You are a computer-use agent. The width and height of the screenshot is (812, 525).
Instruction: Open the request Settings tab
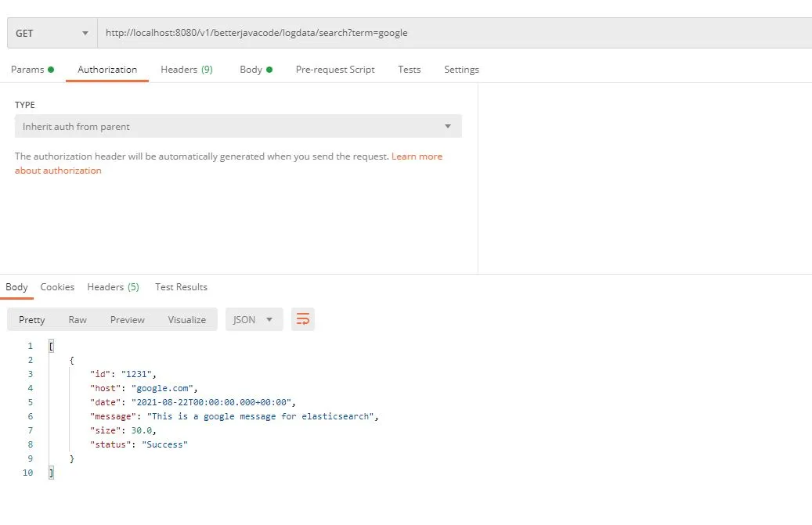461,70
